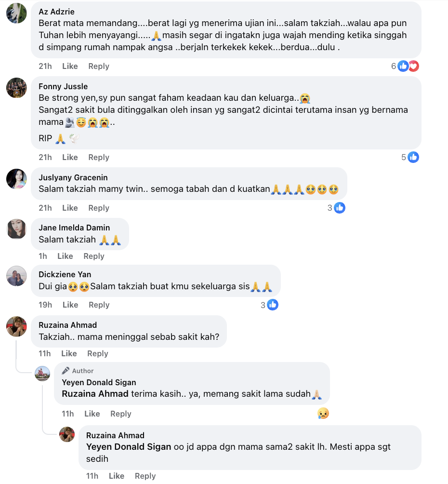Screen dimensions: 448x484
Task: Show the like reactions on Dickziene Yan's comment
Action: 269,305
